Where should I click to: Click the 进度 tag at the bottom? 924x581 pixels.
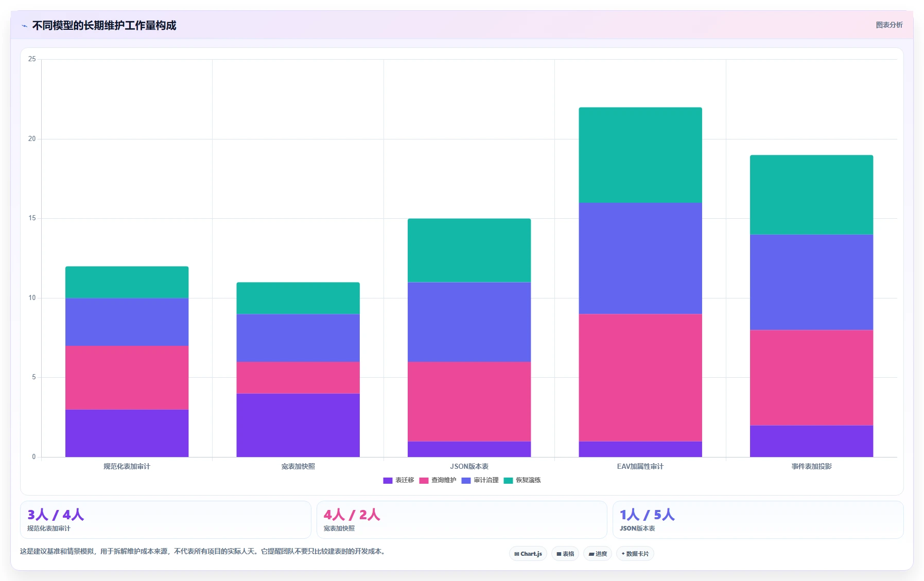[x=598, y=554]
